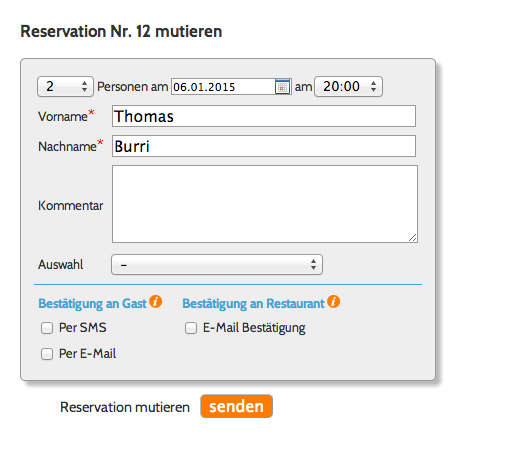
Task: Focus the Vorname field containing Thomas
Action: coord(264,116)
